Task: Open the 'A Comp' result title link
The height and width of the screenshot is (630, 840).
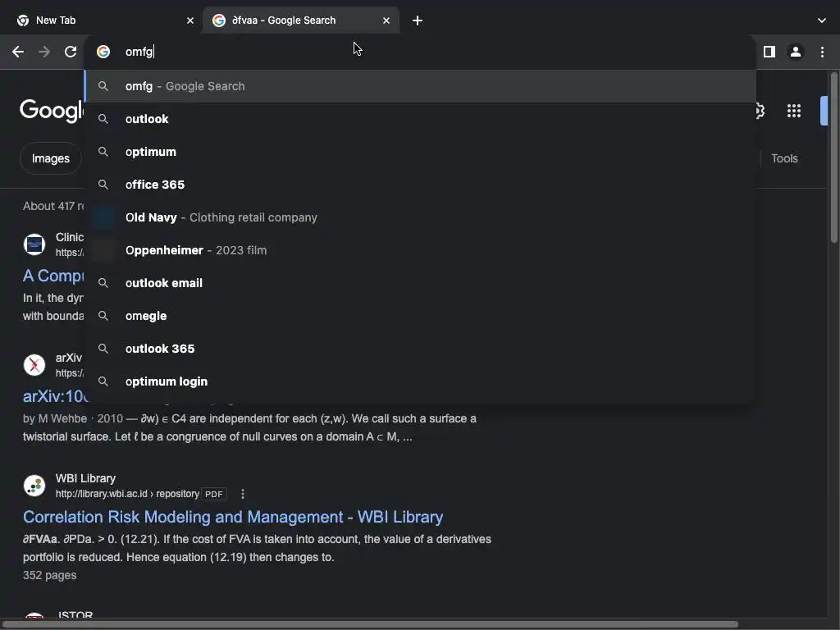Action: tap(53, 276)
